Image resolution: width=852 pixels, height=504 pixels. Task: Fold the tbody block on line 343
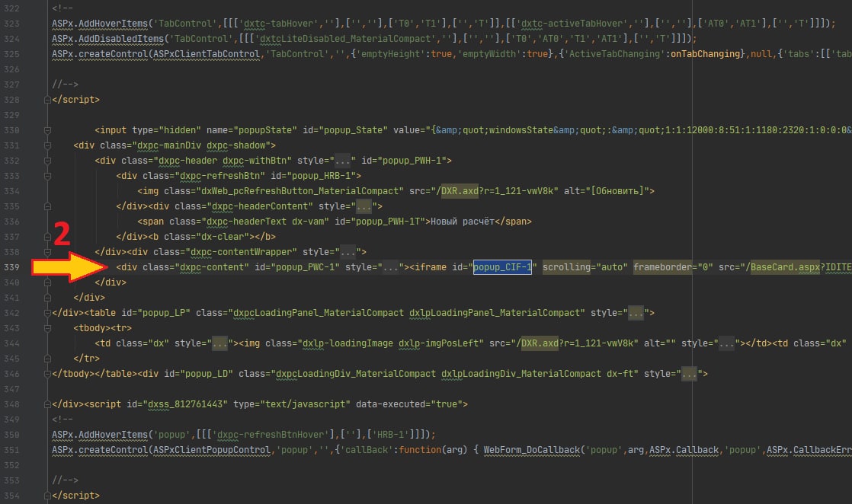47,328
